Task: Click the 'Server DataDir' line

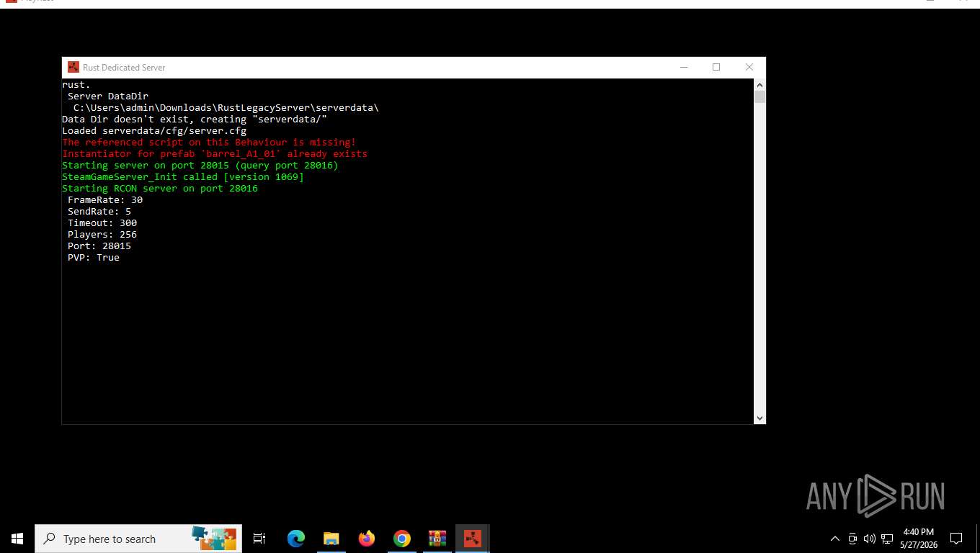Action: [108, 96]
